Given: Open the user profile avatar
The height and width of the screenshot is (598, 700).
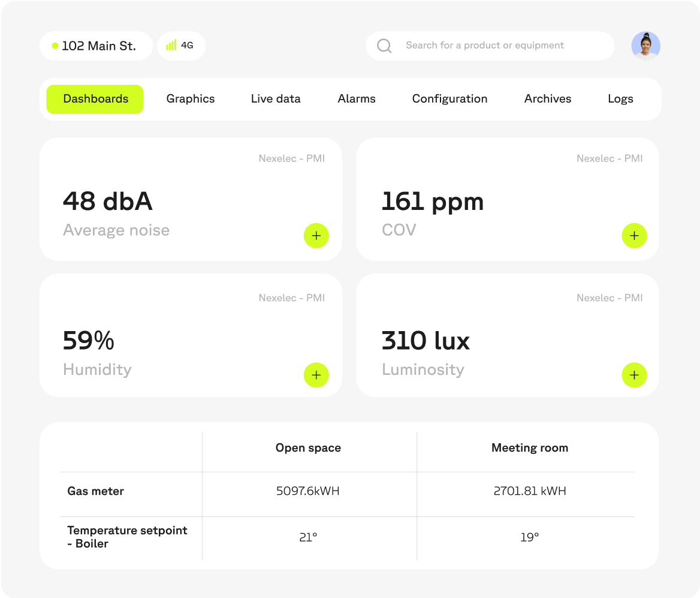Looking at the screenshot, I should click(x=645, y=46).
